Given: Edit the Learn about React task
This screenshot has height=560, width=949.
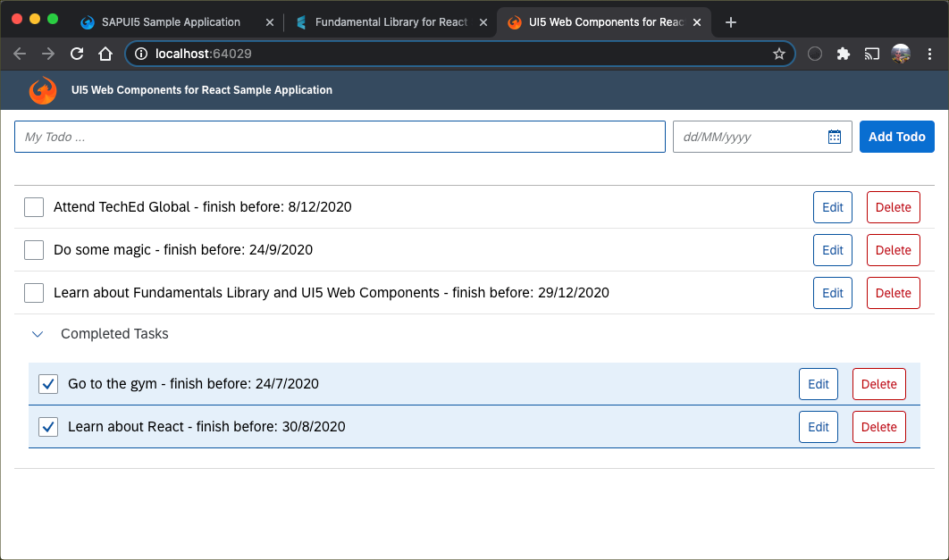Looking at the screenshot, I should [x=819, y=427].
